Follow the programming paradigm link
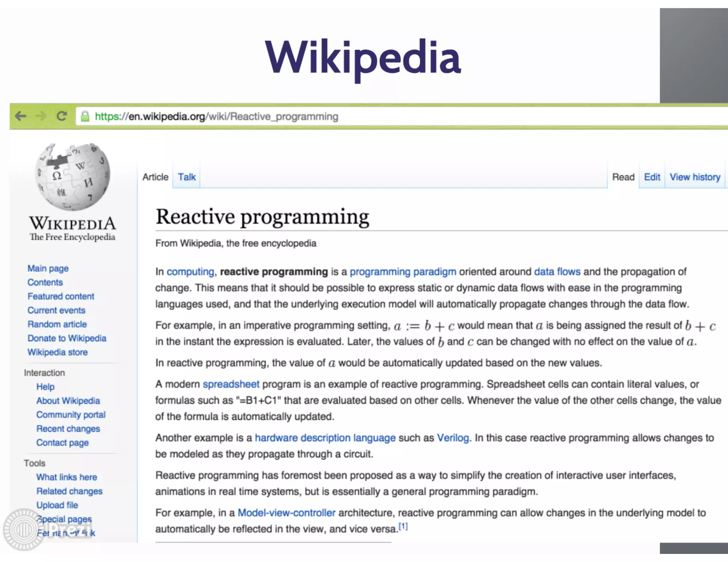This screenshot has width=728, height=562. point(403,272)
